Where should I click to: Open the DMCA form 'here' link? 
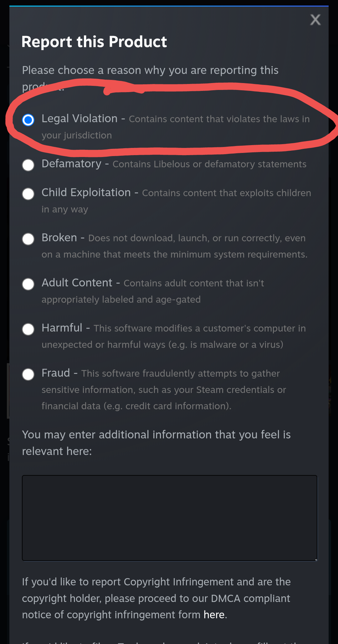[x=214, y=615]
